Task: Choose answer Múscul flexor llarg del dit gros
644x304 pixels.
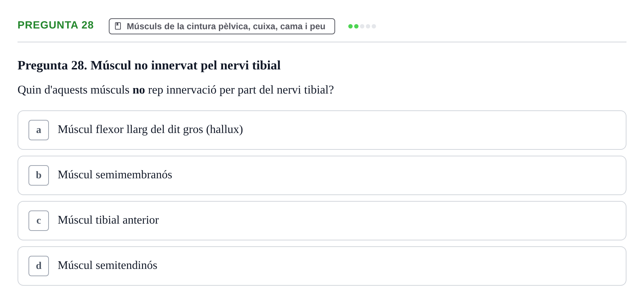Action: coord(322,130)
